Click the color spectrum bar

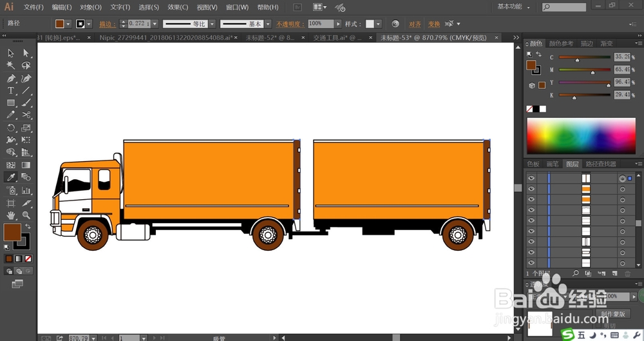(x=581, y=136)
